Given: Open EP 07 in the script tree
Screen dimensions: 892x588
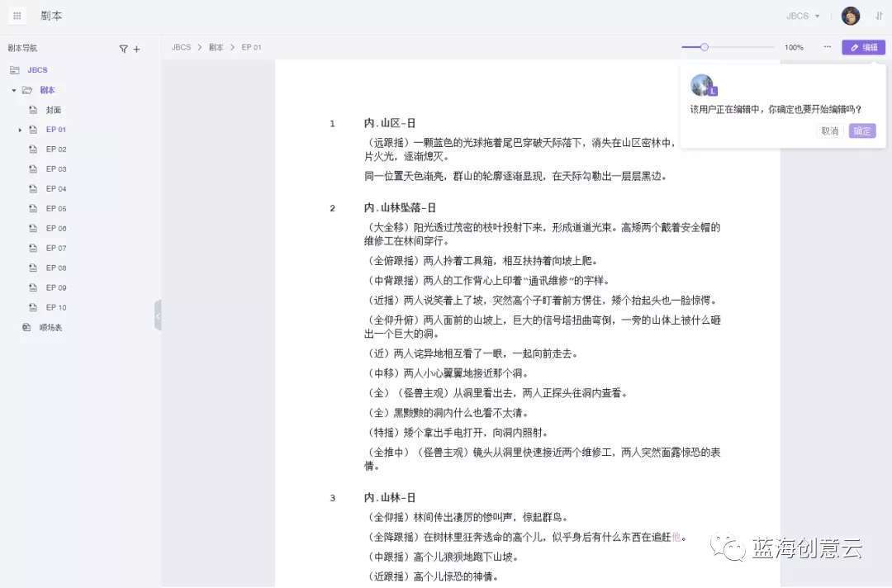Looking at the screenshot, I should pos(56,248).
